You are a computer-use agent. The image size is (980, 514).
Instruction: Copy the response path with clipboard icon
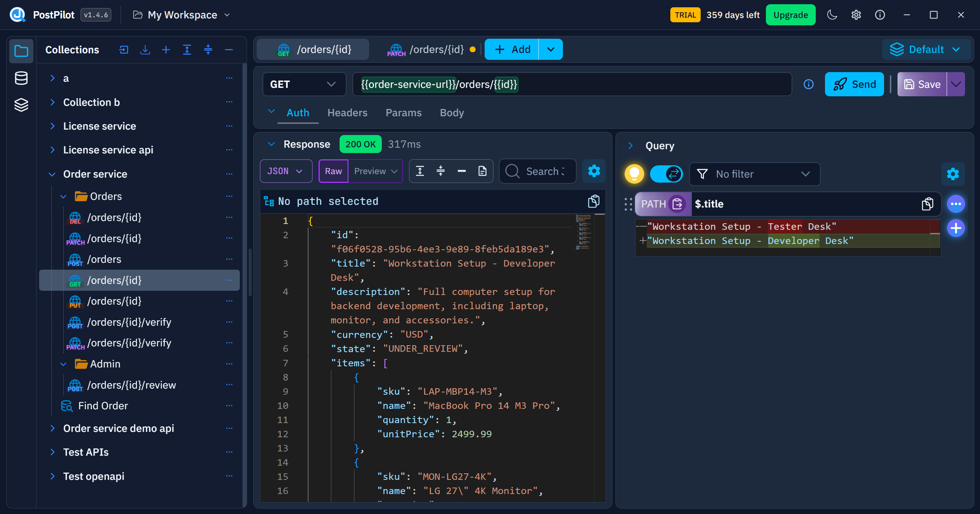click(594, 201)
